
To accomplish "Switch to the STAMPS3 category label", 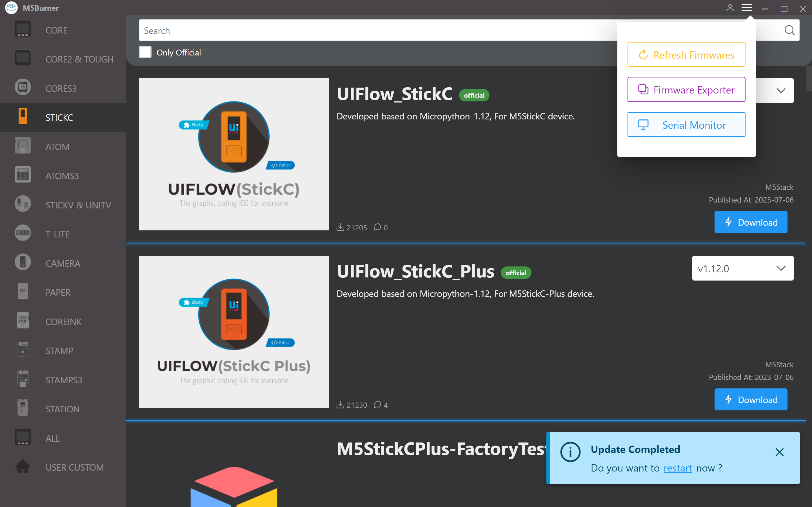I will point(64,380).
